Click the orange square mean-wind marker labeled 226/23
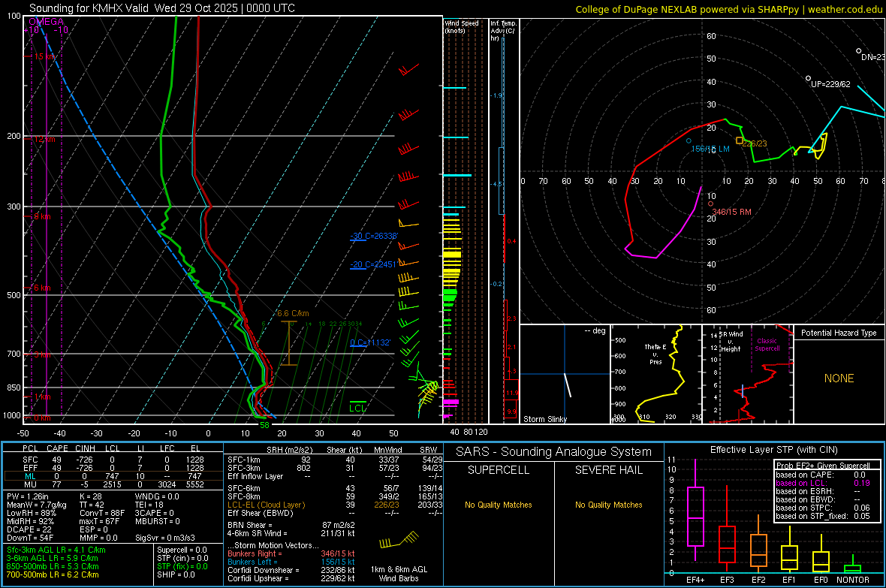886x588 pixels. click(x=739, y=140)
